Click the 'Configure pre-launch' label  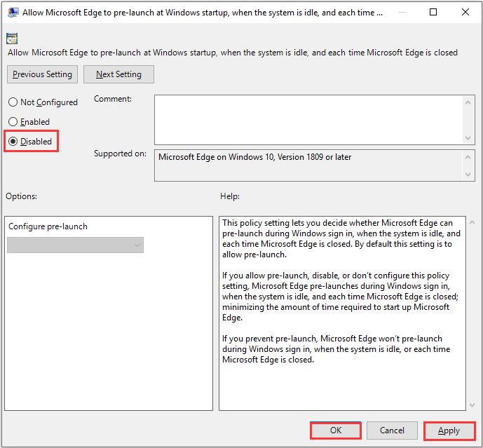tap(48, 226)
